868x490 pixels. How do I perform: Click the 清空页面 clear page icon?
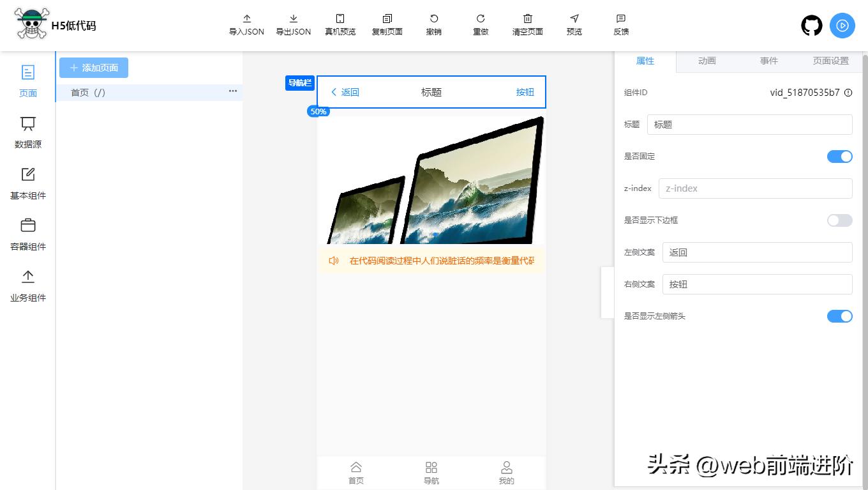click(527, 24)
